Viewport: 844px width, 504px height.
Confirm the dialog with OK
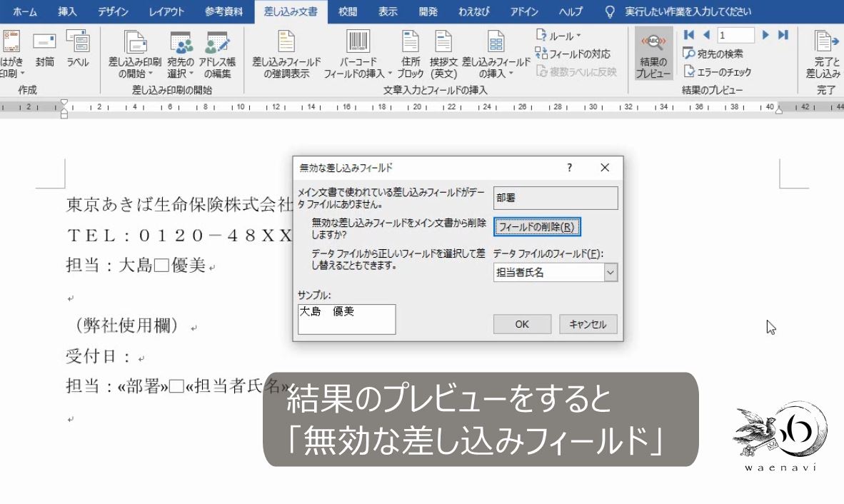521,324
